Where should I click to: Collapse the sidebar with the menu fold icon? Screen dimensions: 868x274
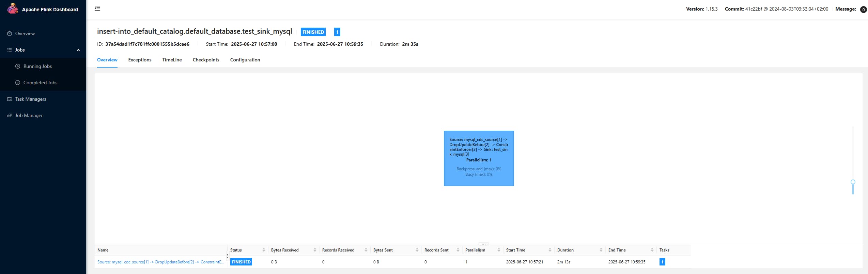point(97,8)
